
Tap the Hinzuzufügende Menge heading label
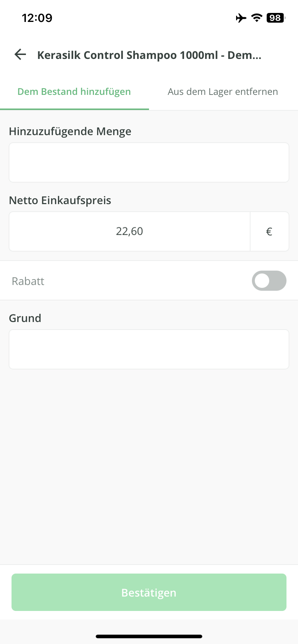click(70, 132)
